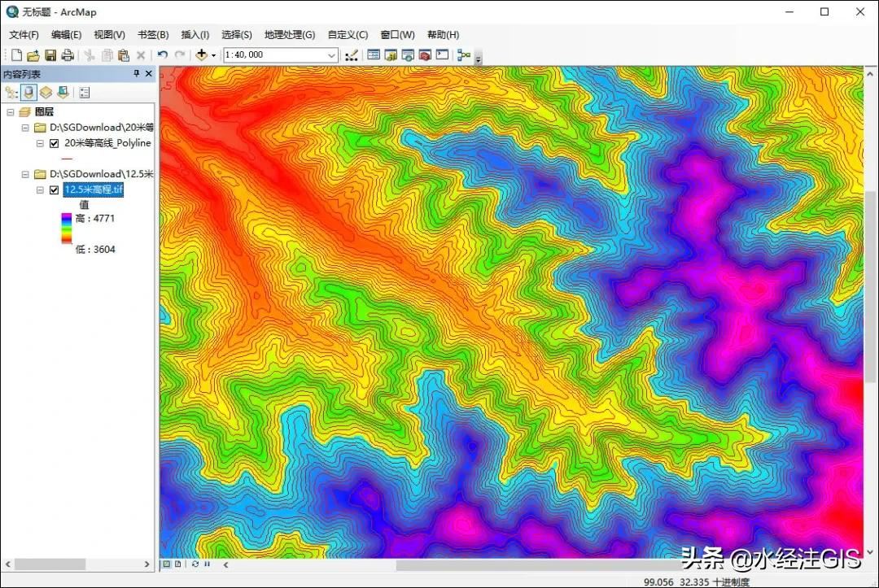Click the table of contents scrollbar right arrow
Screen dimensions: 879x588
tap(146, 564)
